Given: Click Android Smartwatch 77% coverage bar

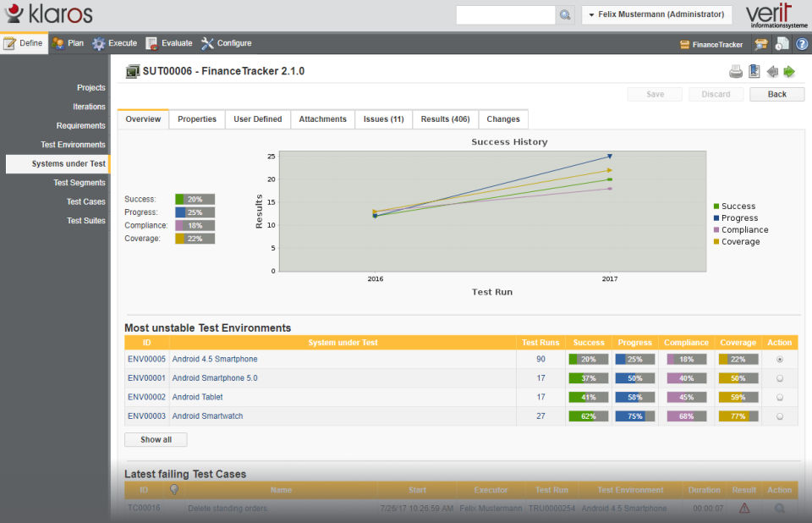Looking at the screenshot, I should tap(738, 416).
